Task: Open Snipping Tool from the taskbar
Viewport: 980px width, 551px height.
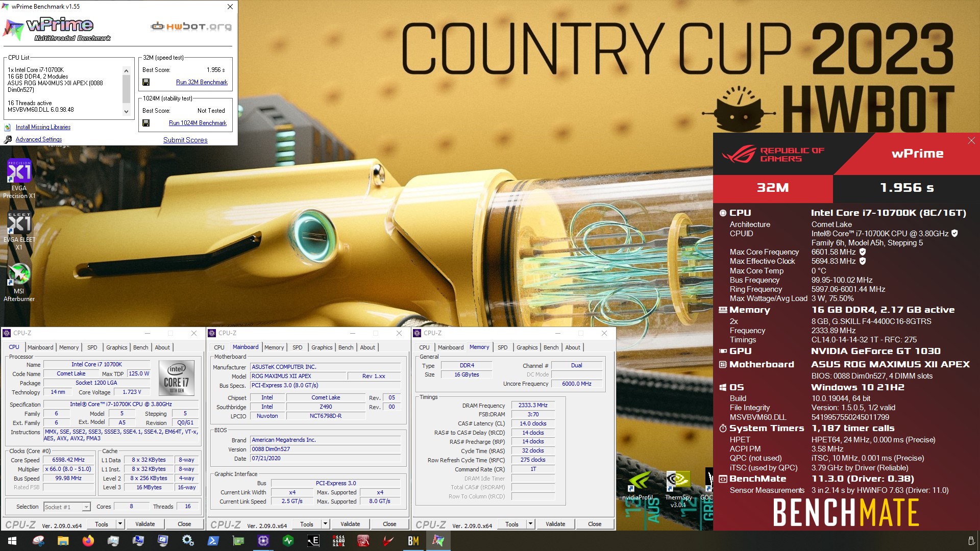Action: [x=38, y=541]
